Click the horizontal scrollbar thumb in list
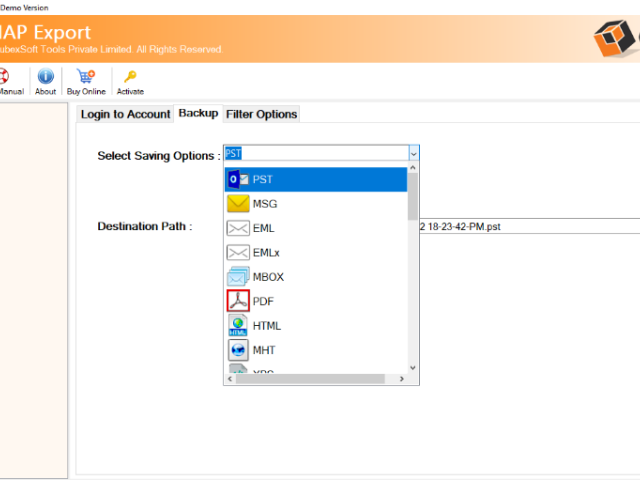Viewport: 640px width, 480px height. 310,379
